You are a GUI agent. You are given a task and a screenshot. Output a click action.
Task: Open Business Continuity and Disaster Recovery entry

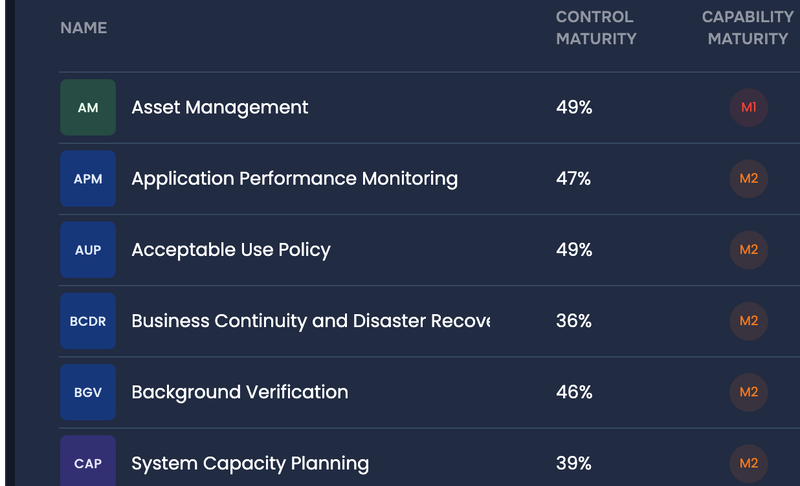pos(310,321)
